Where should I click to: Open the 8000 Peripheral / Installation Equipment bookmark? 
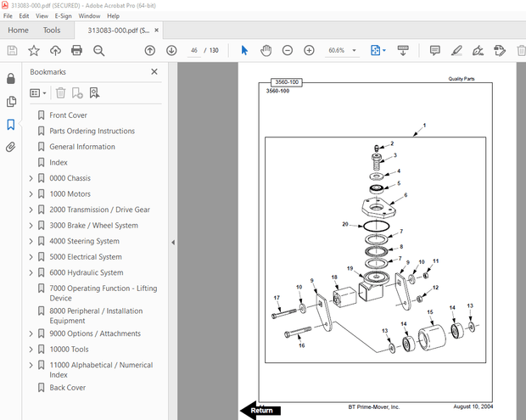coord(96,316)
